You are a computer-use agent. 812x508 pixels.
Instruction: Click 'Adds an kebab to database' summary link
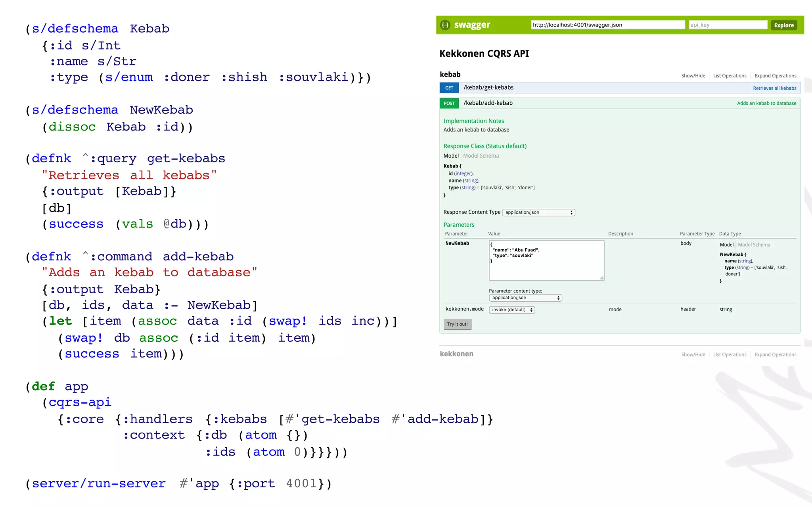click(x=766, y=103)
